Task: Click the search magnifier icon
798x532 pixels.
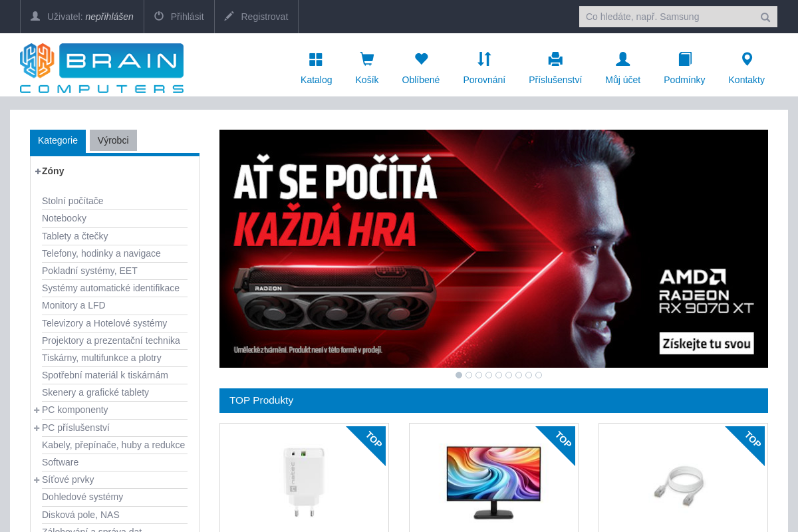Action: (x=765, y=17)
